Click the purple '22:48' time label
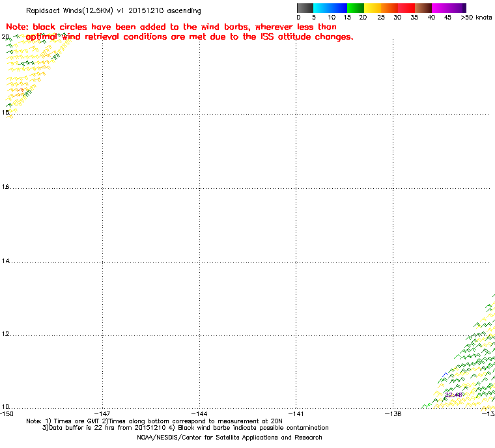The image size is (495, 448). click(x=453, y=395)
